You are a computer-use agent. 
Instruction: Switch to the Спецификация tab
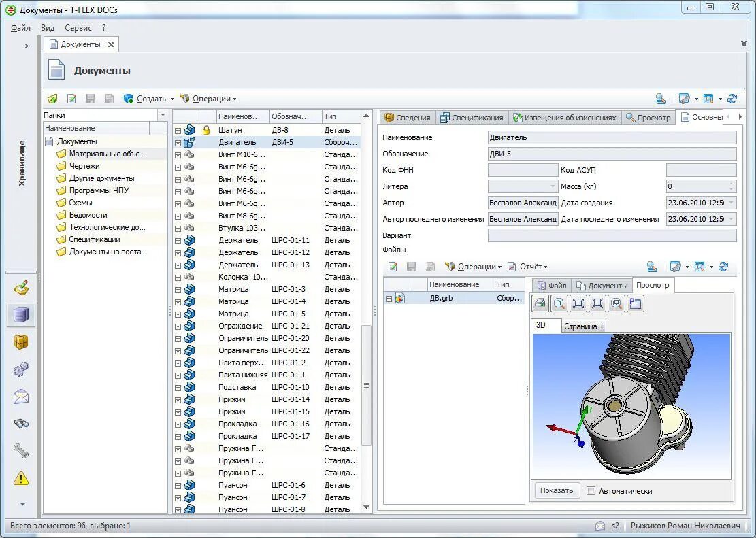point(472,117)
